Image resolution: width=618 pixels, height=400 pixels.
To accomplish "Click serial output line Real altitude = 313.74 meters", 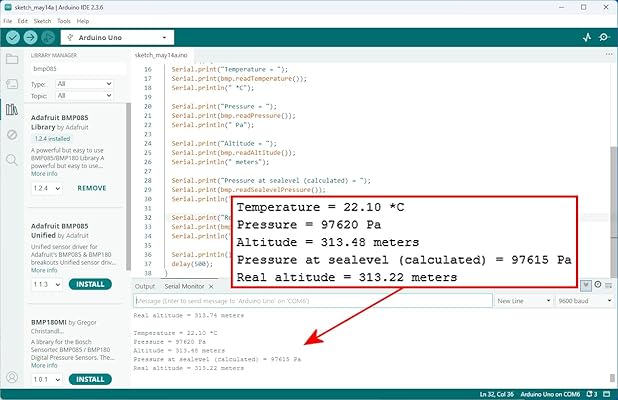I will click(189, 315).
